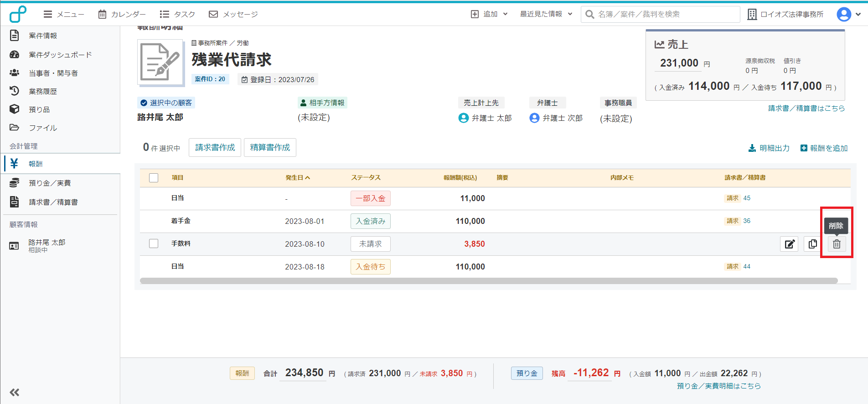Click the edit pencil icon for 手数料 row

pos(789,244)
